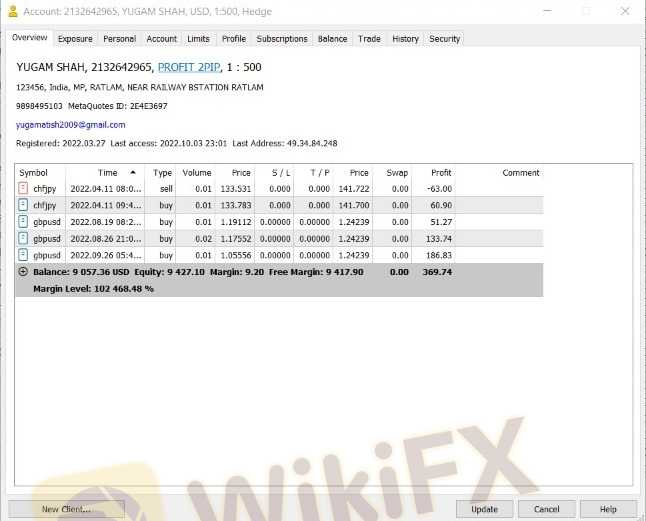646x521 pixels.
Task: Toggle the sort arrow on Time column
Action: click(x=133, y=172)
